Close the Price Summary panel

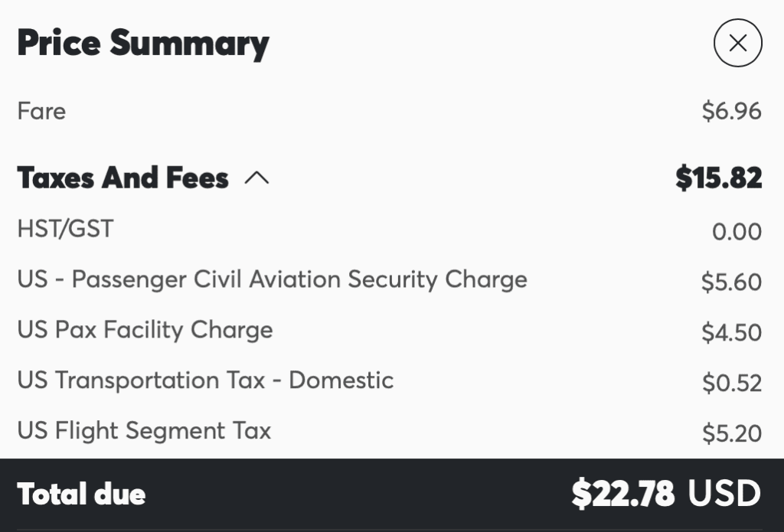tap(737, 43)
